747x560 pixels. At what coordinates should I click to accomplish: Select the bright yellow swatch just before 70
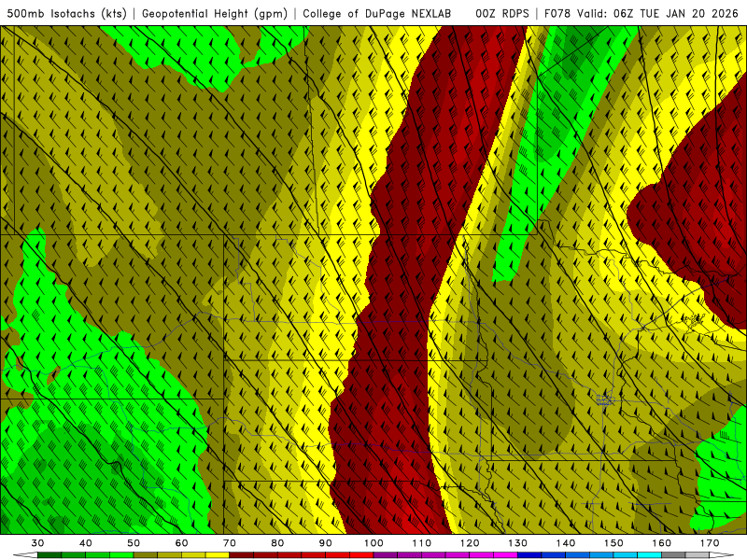coord(218,554)
